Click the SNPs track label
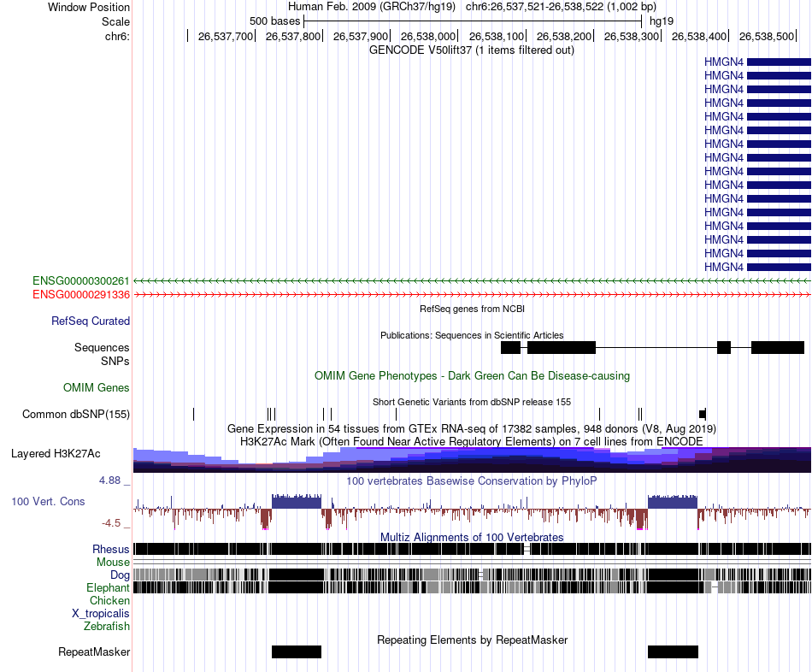Viewport: 812px width, 672px height. pos(115,361)
